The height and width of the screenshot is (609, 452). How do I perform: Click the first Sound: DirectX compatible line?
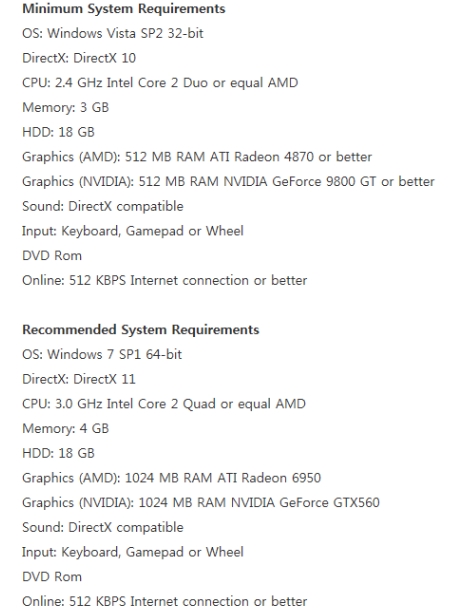pos(103,206)
